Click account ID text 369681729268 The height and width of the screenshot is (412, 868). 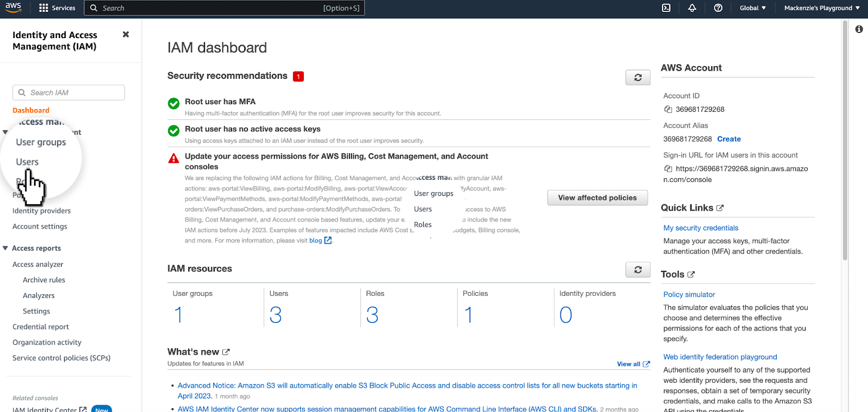[x=700, y=109]
